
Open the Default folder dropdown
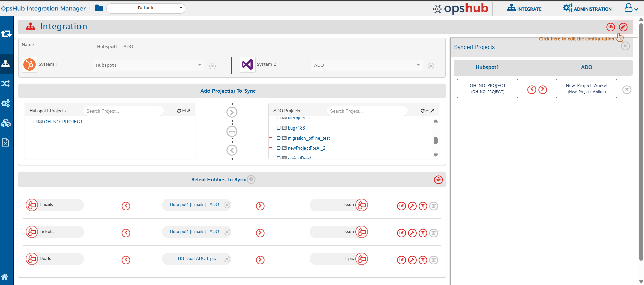[x=146, y=8]
